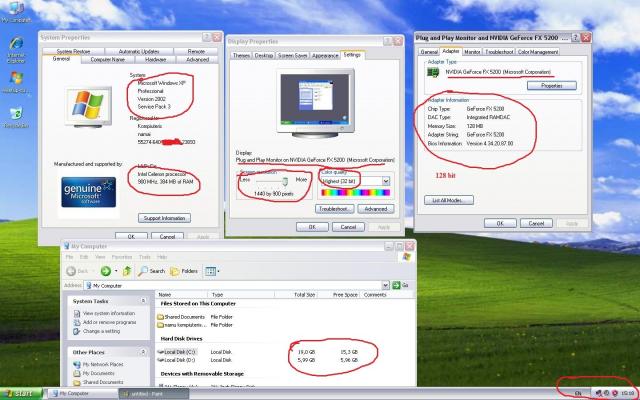Open Search in My Computer toolbar
The width and height of the screenshot is (640, 400).
pyautogui.click(x=151, y=271)
